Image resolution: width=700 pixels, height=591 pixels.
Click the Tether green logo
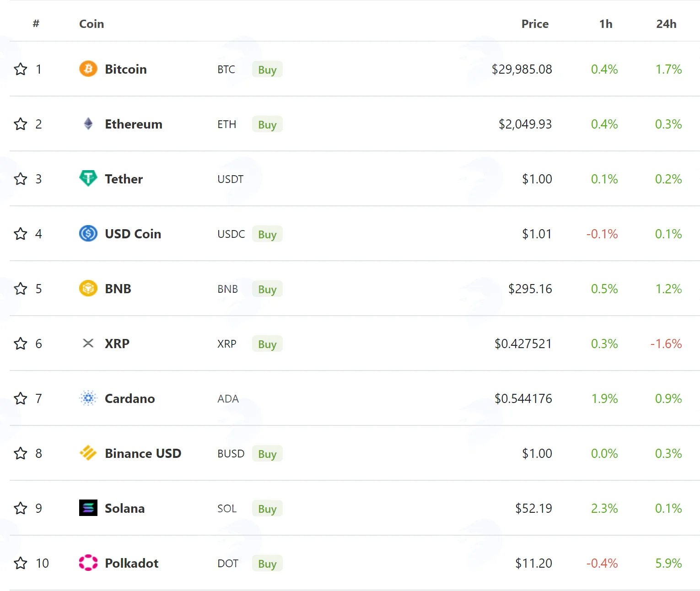(88, 178)
